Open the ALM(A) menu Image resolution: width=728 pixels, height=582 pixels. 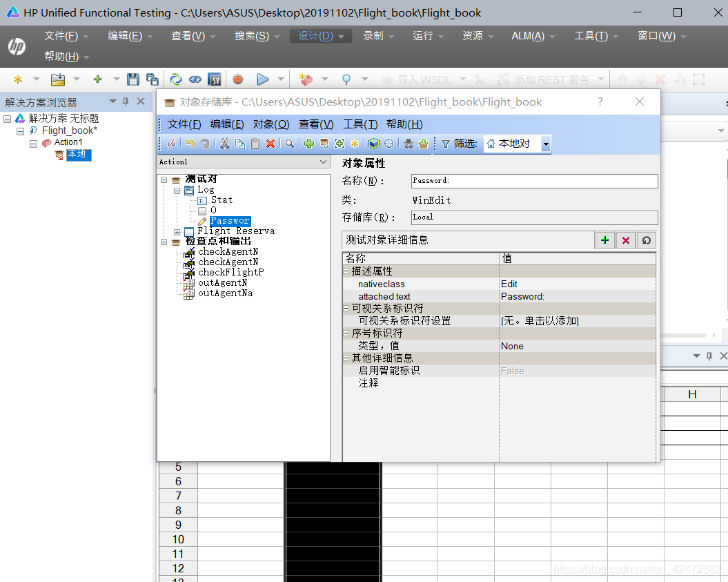click(x=533, y=36)
